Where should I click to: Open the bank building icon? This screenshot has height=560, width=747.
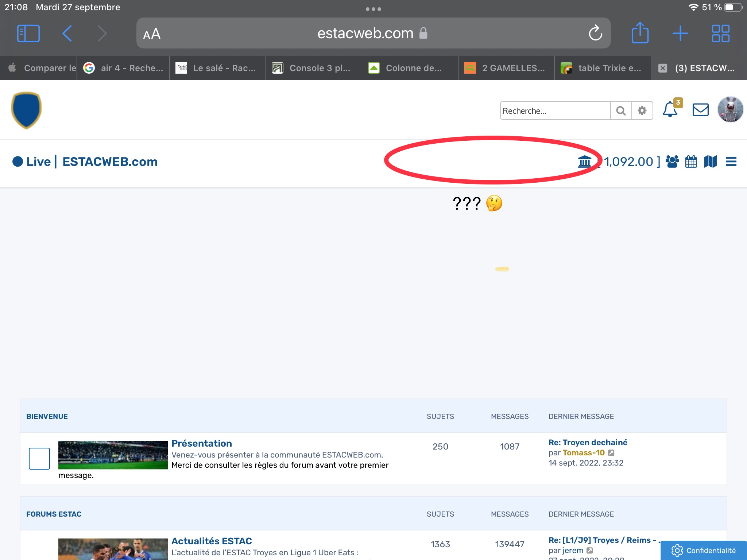pos(585,161)
